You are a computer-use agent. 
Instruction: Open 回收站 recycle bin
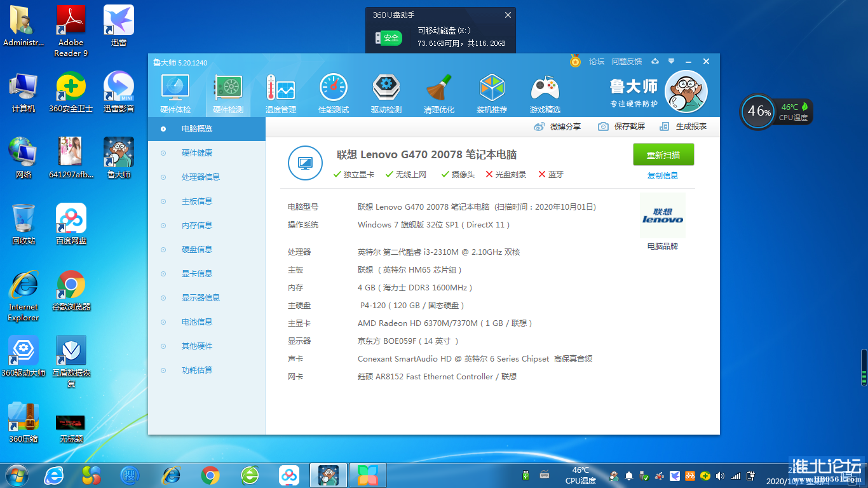tap(24, 224)
